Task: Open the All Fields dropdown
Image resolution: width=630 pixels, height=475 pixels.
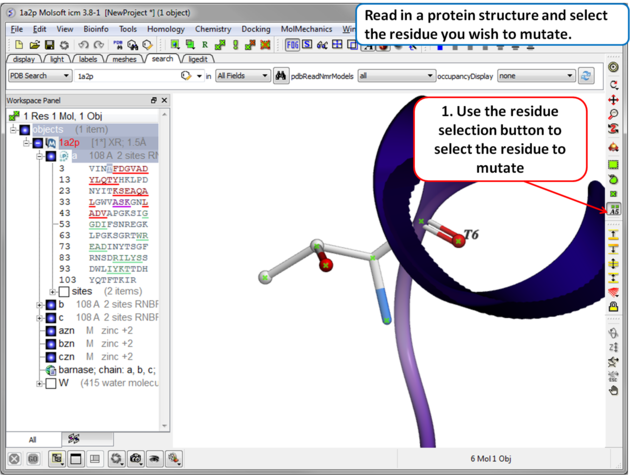Action: [x=243, y=76]
